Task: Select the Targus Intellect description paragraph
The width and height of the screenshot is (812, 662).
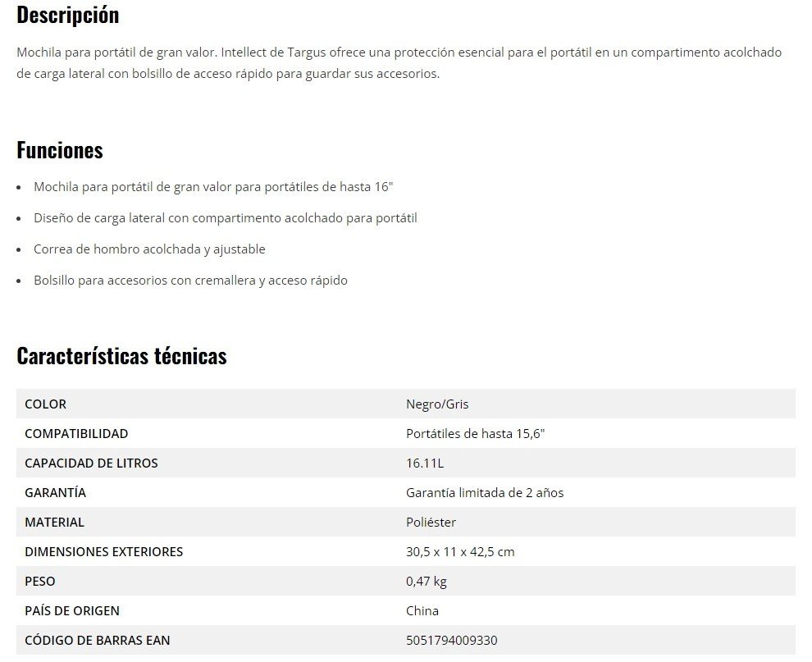Action: [x=399, y=63]
